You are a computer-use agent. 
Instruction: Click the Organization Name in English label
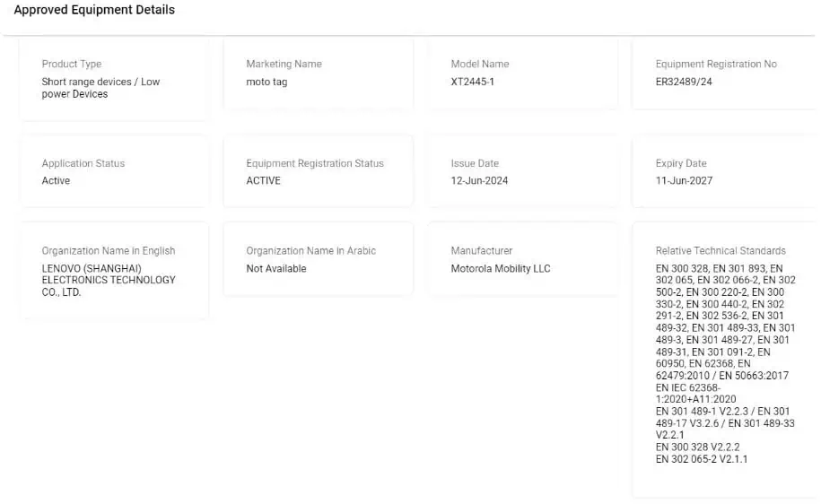[x=109, y=251]
